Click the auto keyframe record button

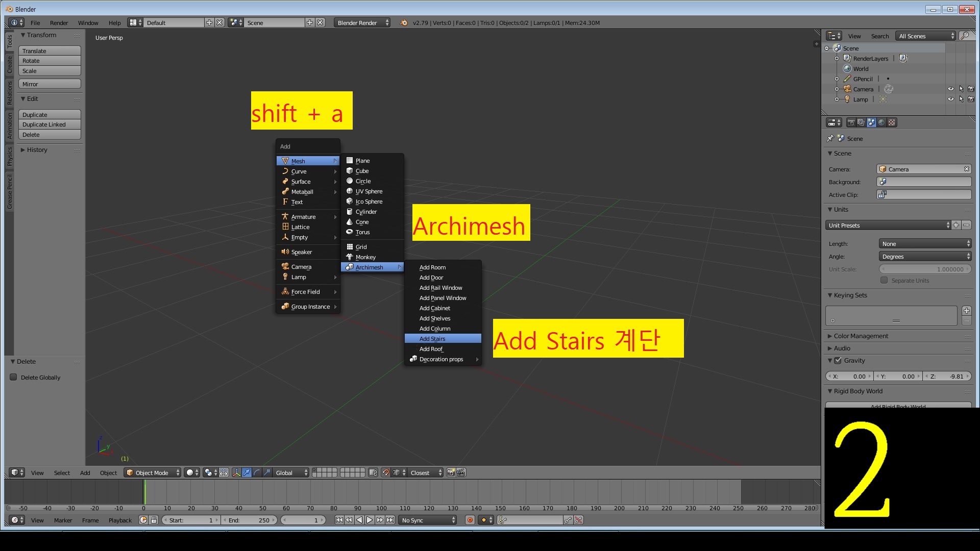point(470,520)
